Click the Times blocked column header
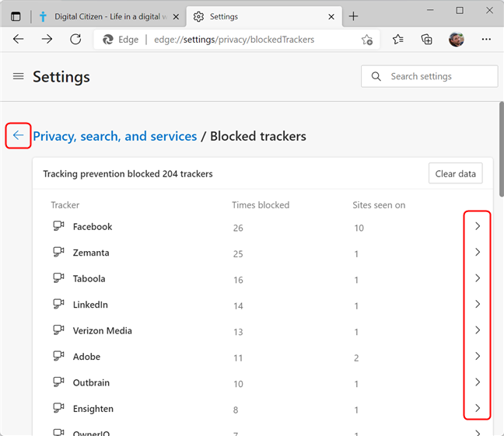504x436 pixels. (261, 205)
